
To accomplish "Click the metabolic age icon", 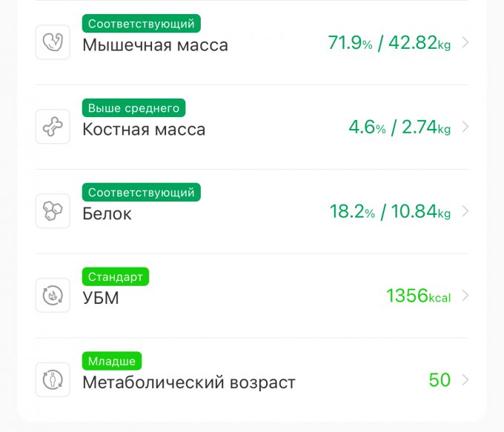I will tap(53, 380).
